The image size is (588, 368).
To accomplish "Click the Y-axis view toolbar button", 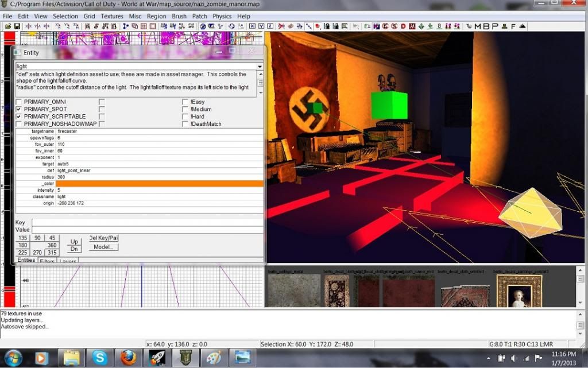I will tap(261, 26).
